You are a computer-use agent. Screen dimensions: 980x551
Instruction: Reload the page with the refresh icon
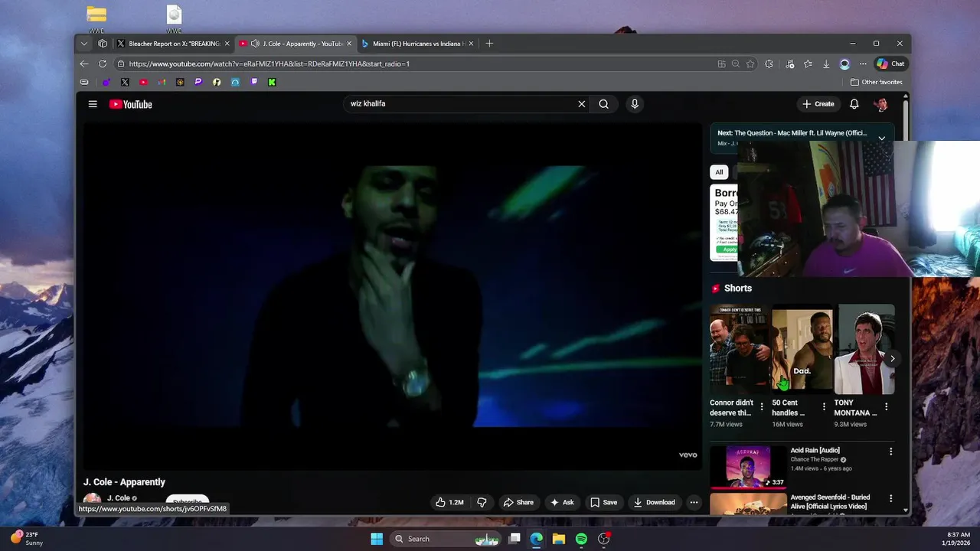[103, 64]
